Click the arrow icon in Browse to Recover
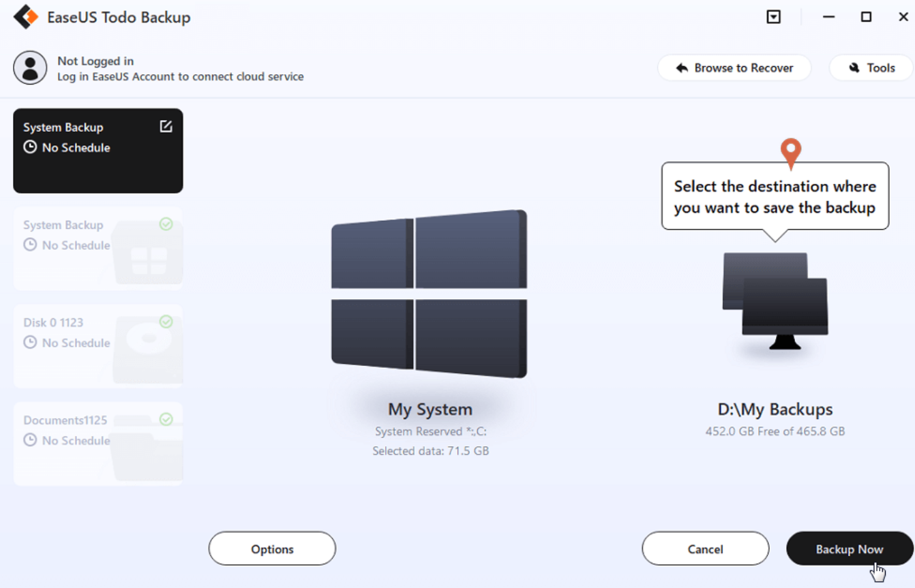 [x=682, y=67]
